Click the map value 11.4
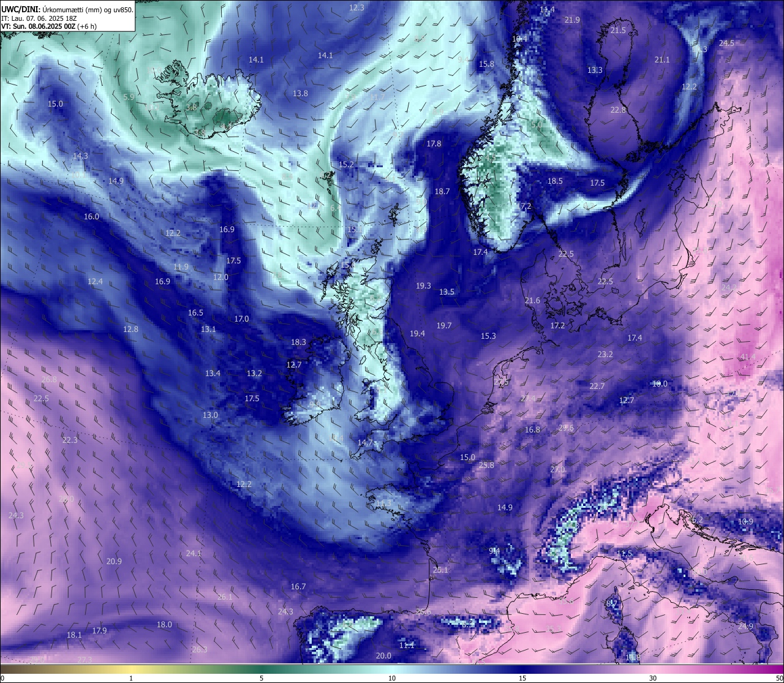The height and width of the screenshot is (683, 784). coord(547,9)
